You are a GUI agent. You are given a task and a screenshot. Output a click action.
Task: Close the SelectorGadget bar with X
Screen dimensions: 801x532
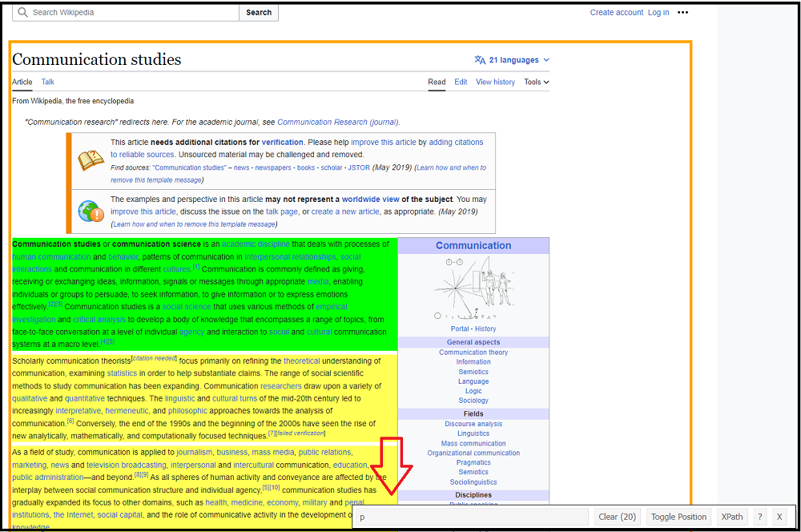779,517
